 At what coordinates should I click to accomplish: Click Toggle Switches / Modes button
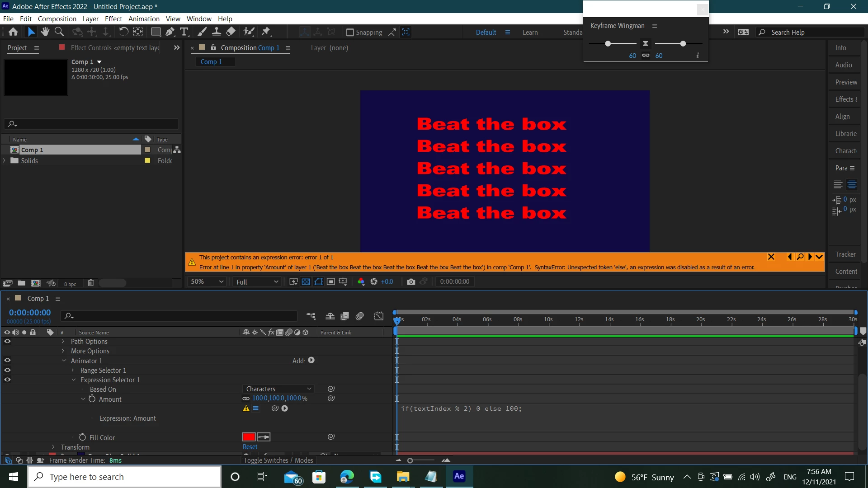[x=278, y=460]
